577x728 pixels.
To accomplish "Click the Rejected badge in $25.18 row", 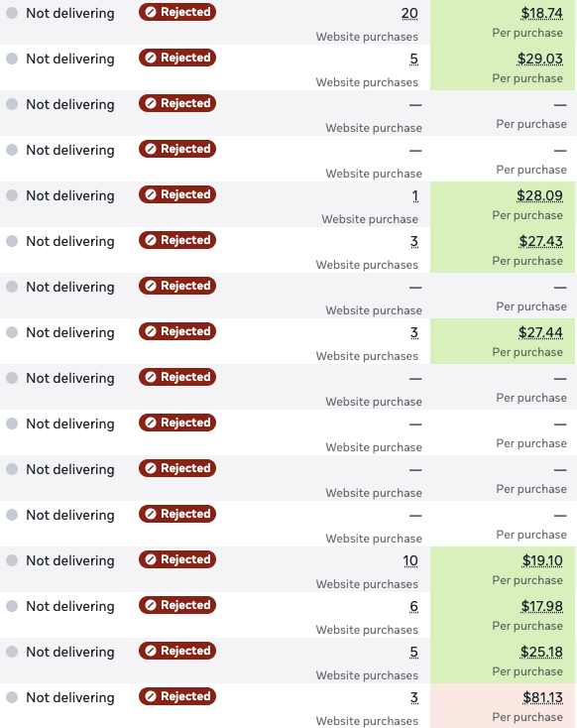I will click(176, 651).
